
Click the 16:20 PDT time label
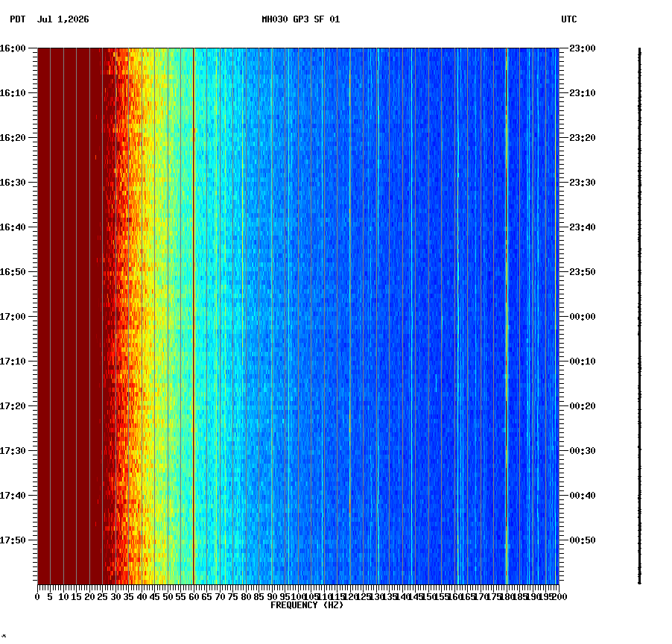[x=13, y=138]
